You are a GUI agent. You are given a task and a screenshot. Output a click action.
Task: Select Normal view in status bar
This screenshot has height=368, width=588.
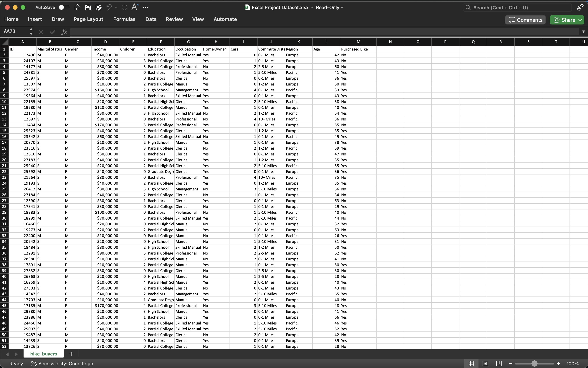click(x=471, y=363)
